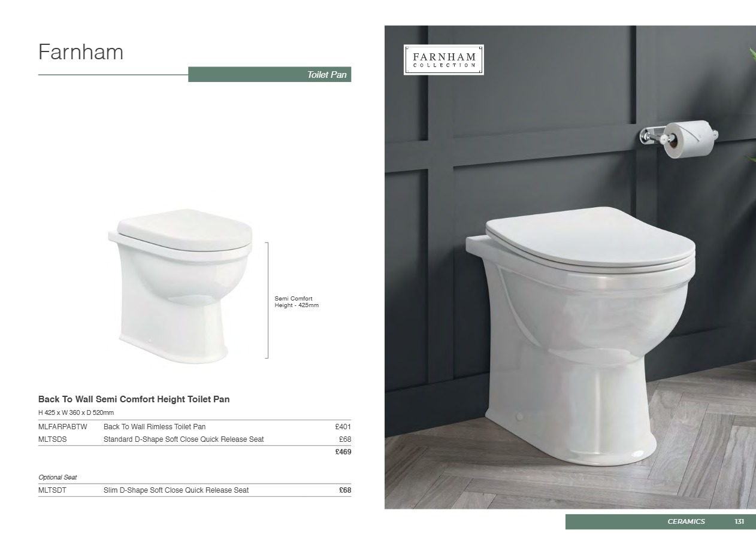Click the product title Back To Wall Semi Comfort

(x=134, y=399)
